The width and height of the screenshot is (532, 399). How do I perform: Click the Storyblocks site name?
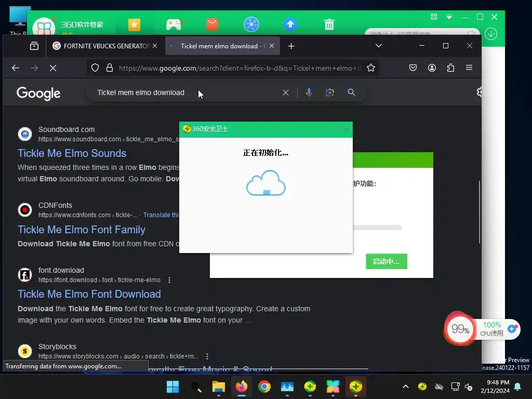click(57, 347)
